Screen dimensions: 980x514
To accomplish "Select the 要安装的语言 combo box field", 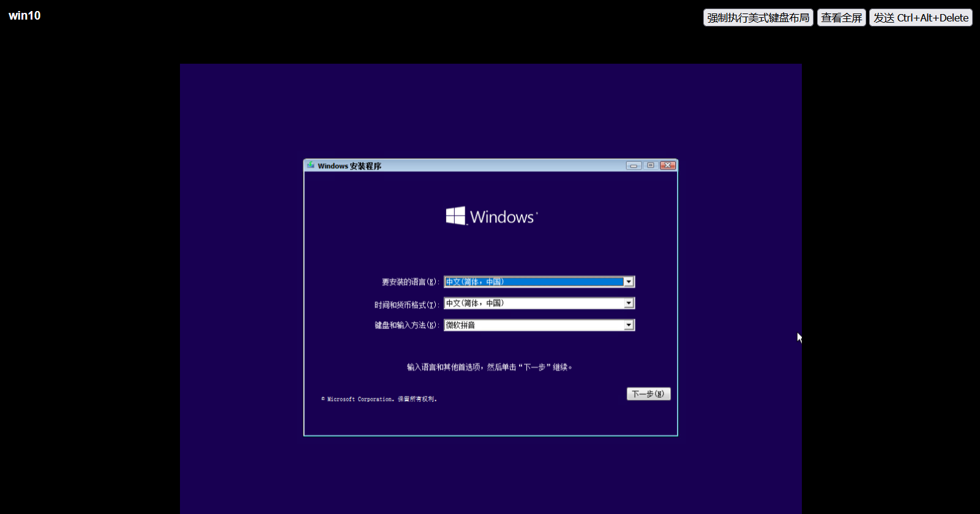I will point(539,282).
